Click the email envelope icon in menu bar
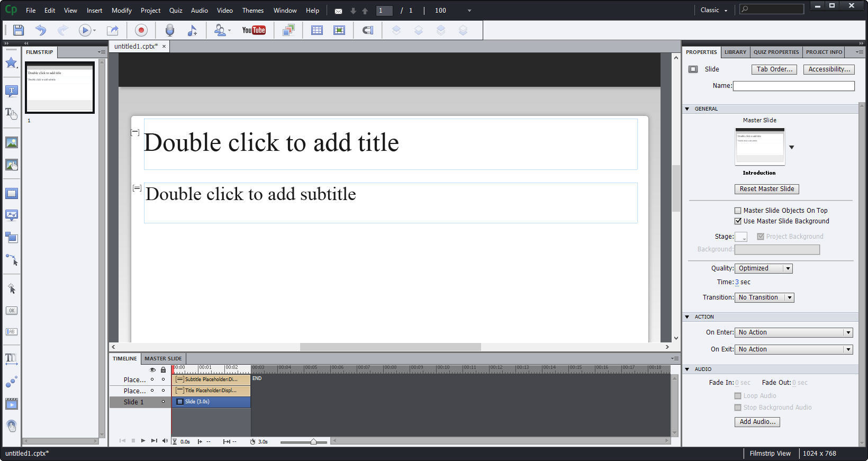 338,11
